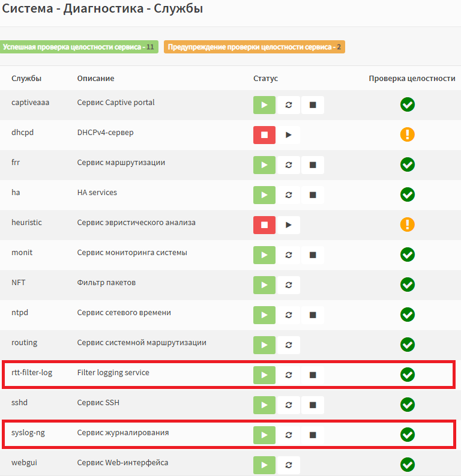Screen dimensions: 461x476
Task: Click green running status of rtt-filter-log
Action: (x=264, y=375)
